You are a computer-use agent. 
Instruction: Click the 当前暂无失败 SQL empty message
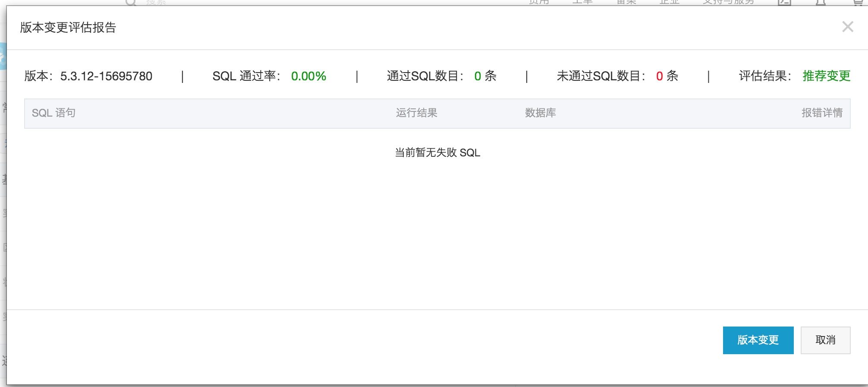tap(437, 152)
